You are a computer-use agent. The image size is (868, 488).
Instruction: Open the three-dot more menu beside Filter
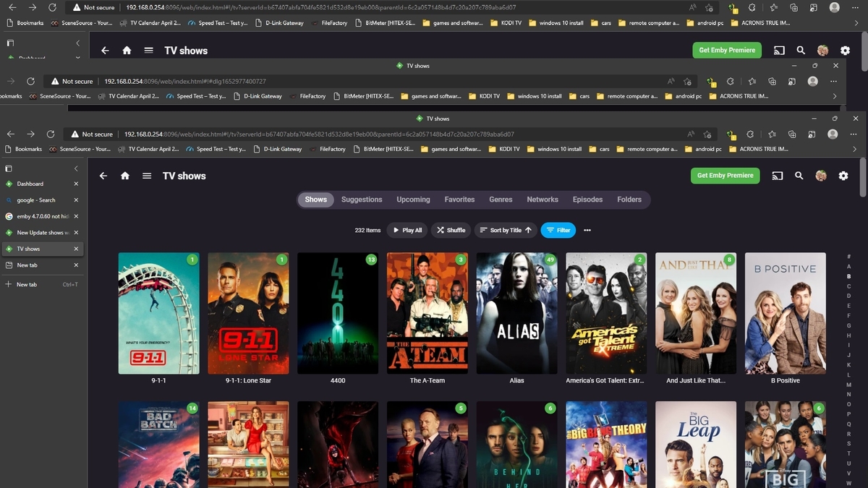(587, 230)
